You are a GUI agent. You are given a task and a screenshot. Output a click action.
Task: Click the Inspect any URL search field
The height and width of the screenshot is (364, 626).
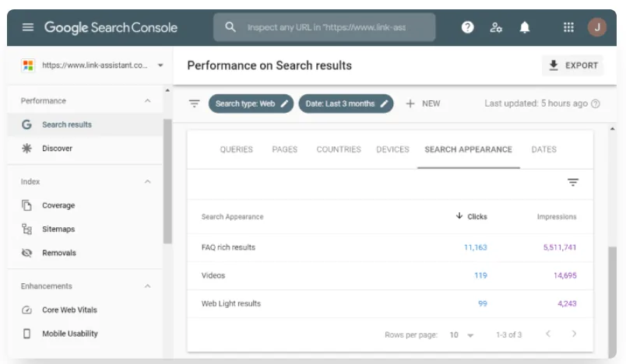(324, 27)
